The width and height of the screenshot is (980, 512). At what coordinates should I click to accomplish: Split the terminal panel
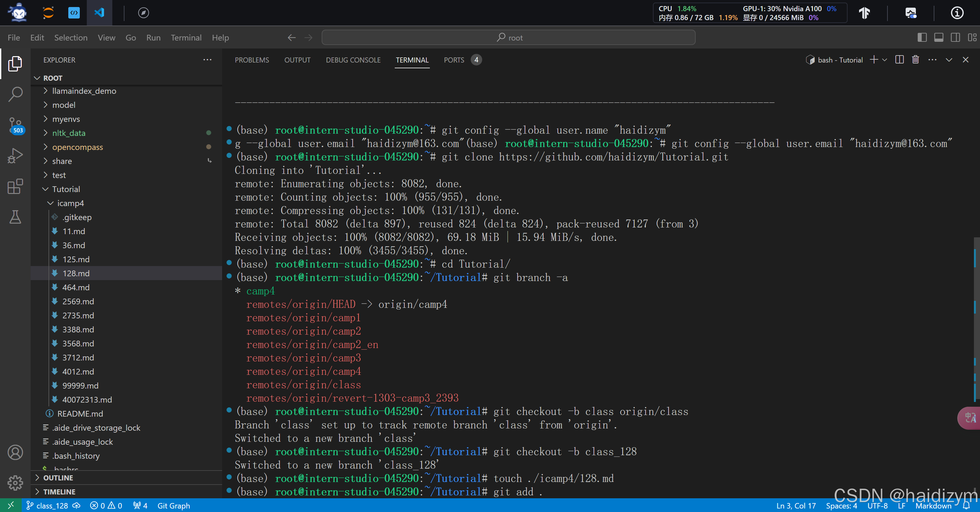point(899,60)
